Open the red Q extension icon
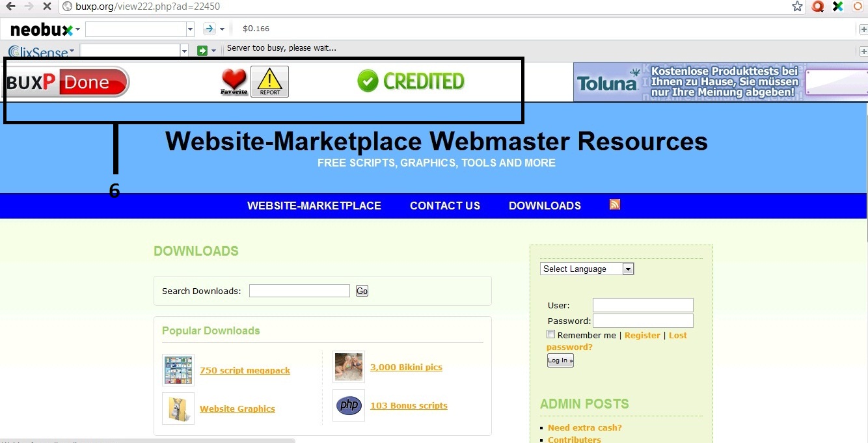The width and height of the screenshot is (868, 443). [818, 7]
